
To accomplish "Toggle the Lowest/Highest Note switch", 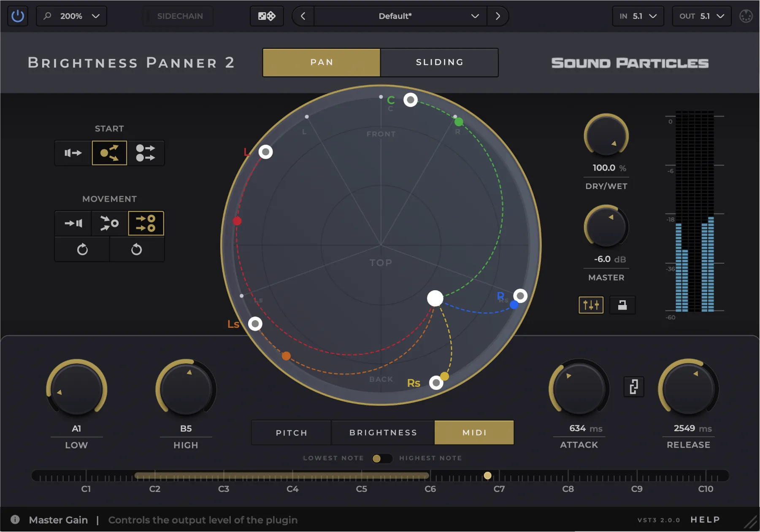I will [x=382, y=458].
